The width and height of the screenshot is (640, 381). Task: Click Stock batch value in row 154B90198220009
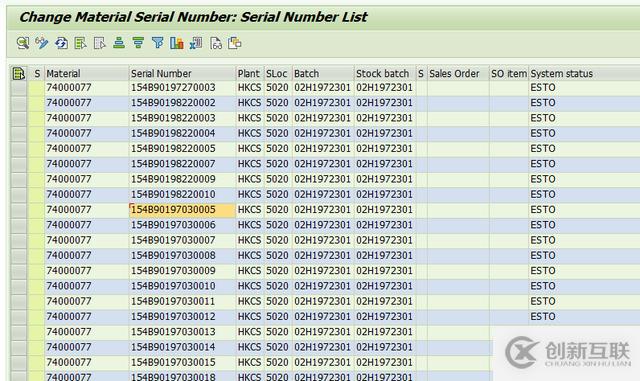coord(384,179)
